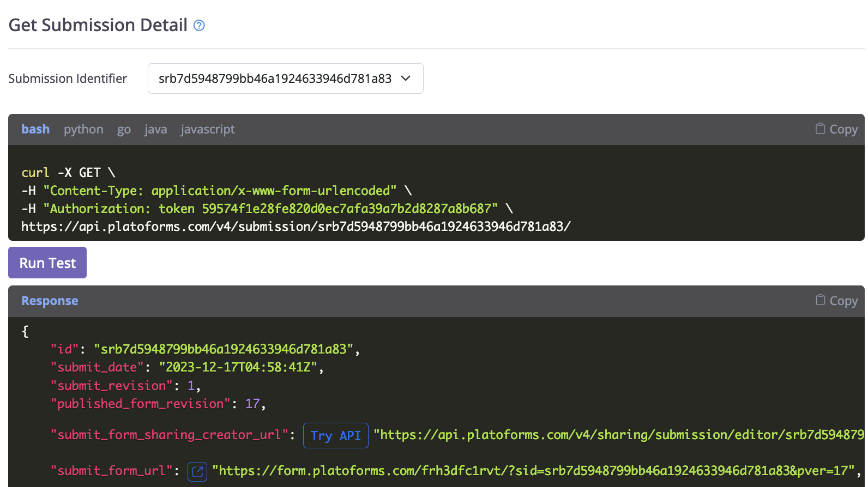Switch to the bash code tab
Viewport: 868px width, 487px height.
(x=35, y=129)
